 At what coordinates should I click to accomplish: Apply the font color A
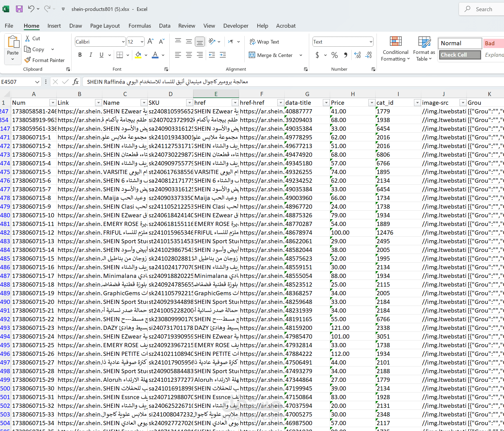[155, 55]
